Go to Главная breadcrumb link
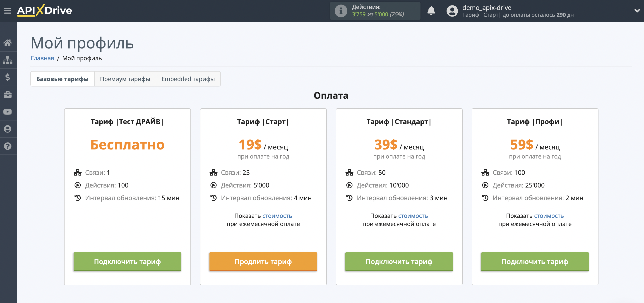The width and height of the screenshot is (644, 303). point(42,58)
